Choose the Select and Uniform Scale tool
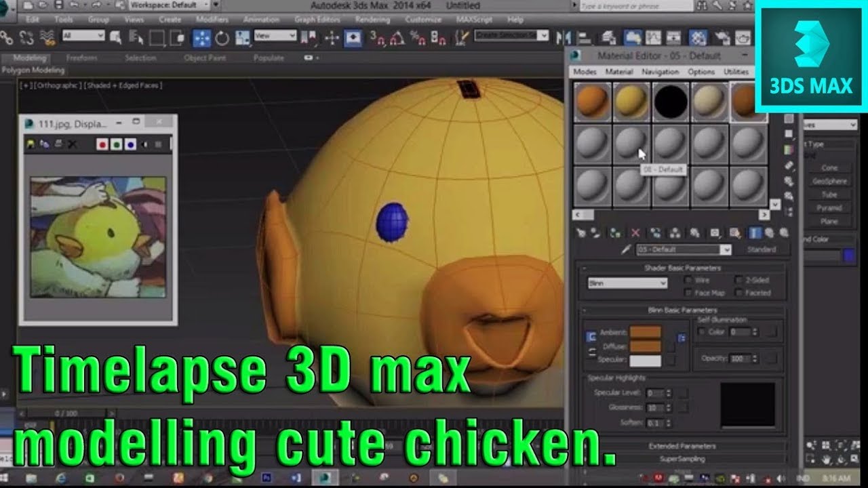This screenshot has height=488, width=868. [243, 37]
